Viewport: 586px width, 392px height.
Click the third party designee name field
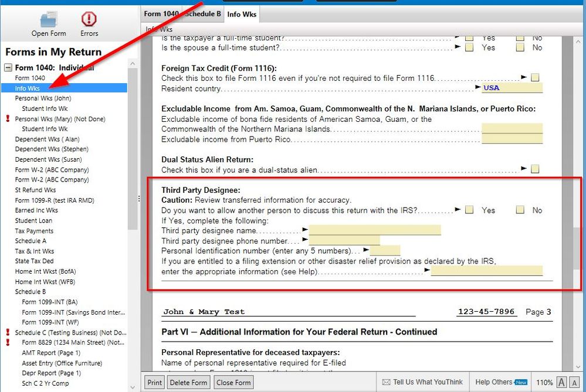point(374,230)
